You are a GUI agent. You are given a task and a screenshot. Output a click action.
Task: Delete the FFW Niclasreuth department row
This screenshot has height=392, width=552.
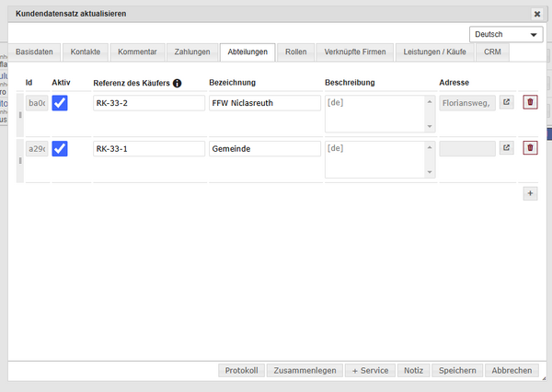[530, 102]
